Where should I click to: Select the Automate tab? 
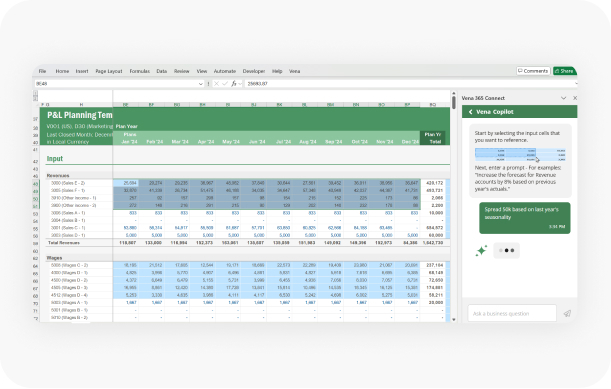pyautogui.click(x=225, y=71)
